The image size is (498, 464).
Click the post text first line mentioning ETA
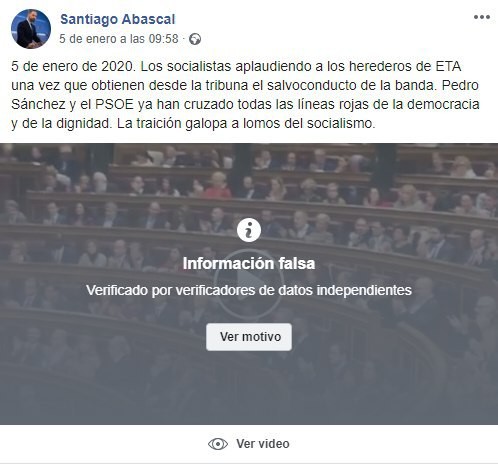pos(236,66)
